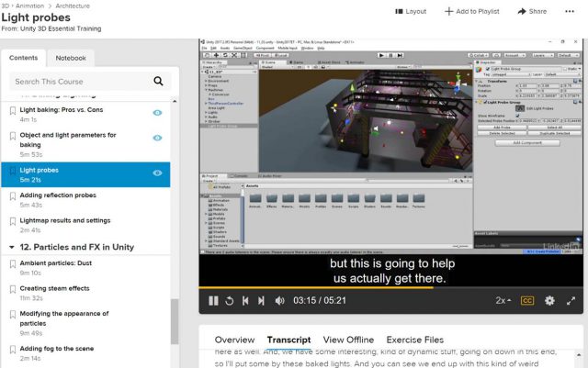
Task: Open the 2x playback speed menu
Action: (x=503, y=300)
